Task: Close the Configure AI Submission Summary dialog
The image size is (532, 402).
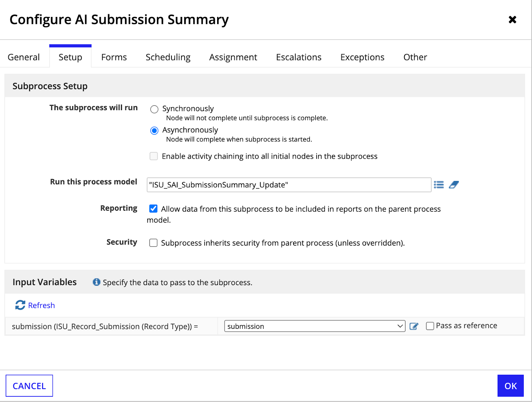Action: 512,20
